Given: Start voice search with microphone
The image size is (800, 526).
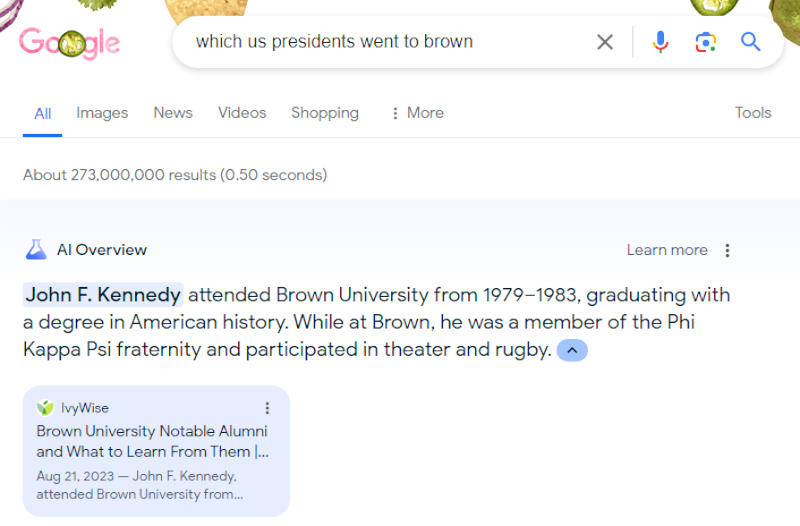Looking at the screenshot, I should click(660, 42).
